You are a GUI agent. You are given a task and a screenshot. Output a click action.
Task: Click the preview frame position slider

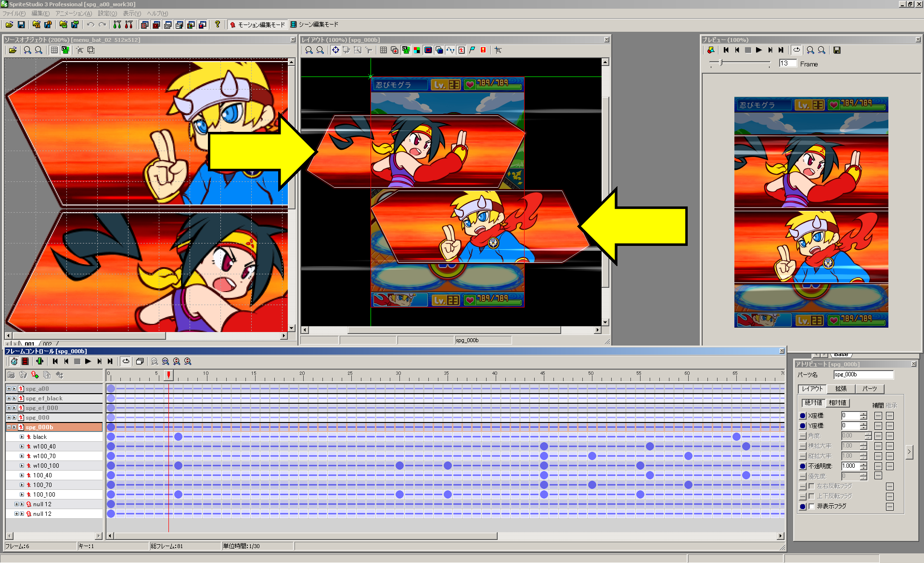[721, 63]
